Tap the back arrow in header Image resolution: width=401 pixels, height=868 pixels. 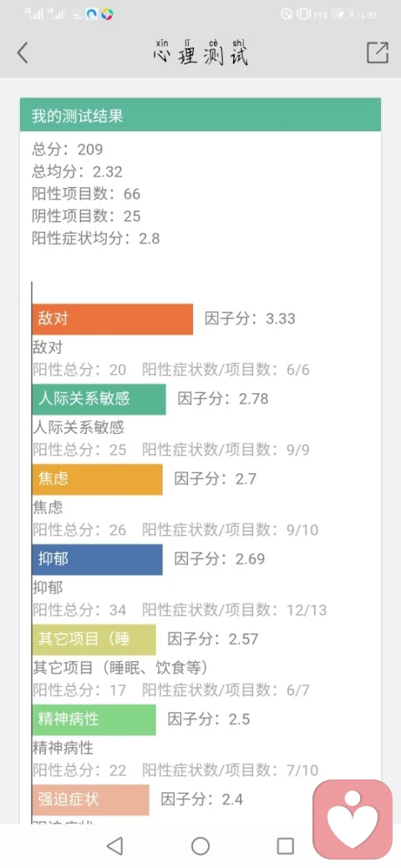23,53
